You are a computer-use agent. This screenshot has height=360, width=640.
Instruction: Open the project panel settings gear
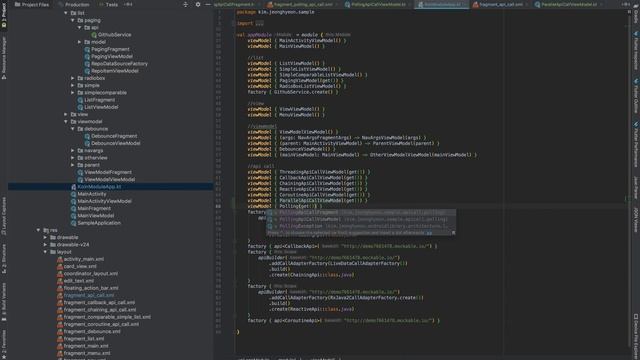[x=198, y=4]
